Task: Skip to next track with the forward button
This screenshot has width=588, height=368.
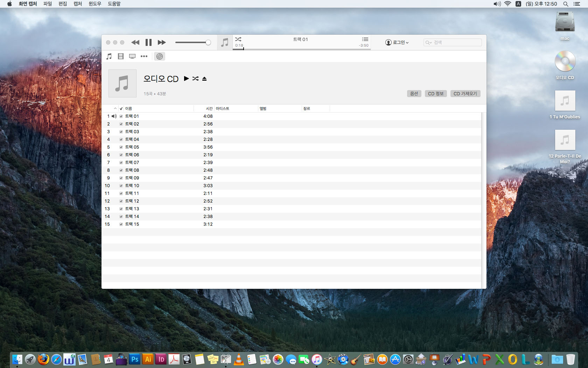Action: pos(161,42)
